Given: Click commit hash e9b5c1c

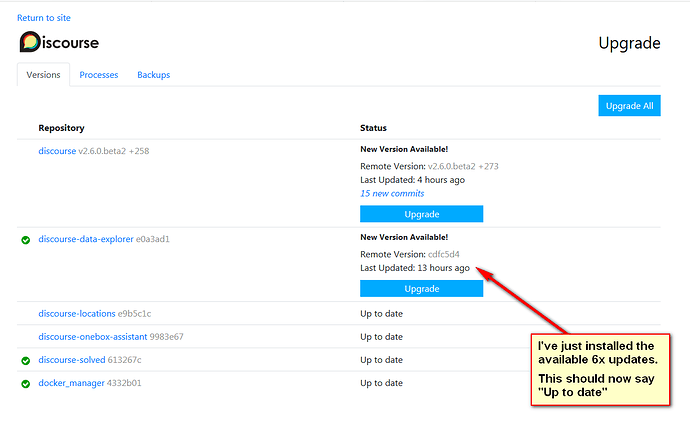Looking at the screenshot, I should click(x=134, y=314).
